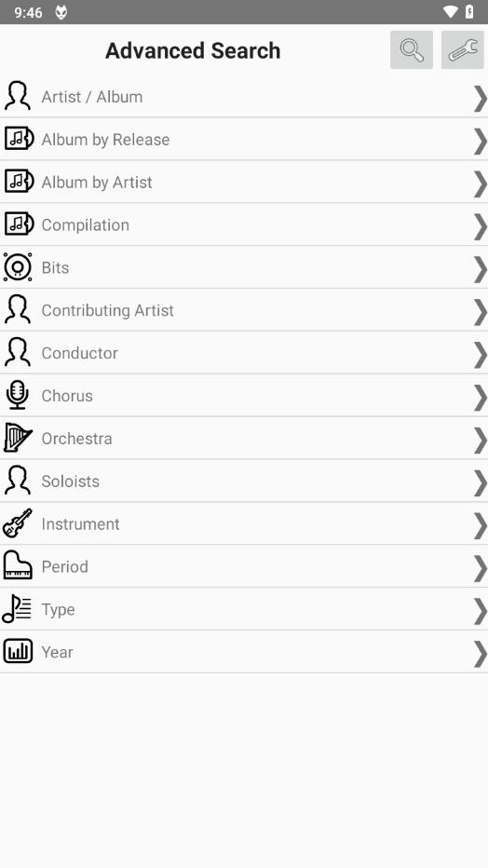This screenshot has height=868, width=488.
Task: Expand the Year row chevron
Action: pos(480,654)
